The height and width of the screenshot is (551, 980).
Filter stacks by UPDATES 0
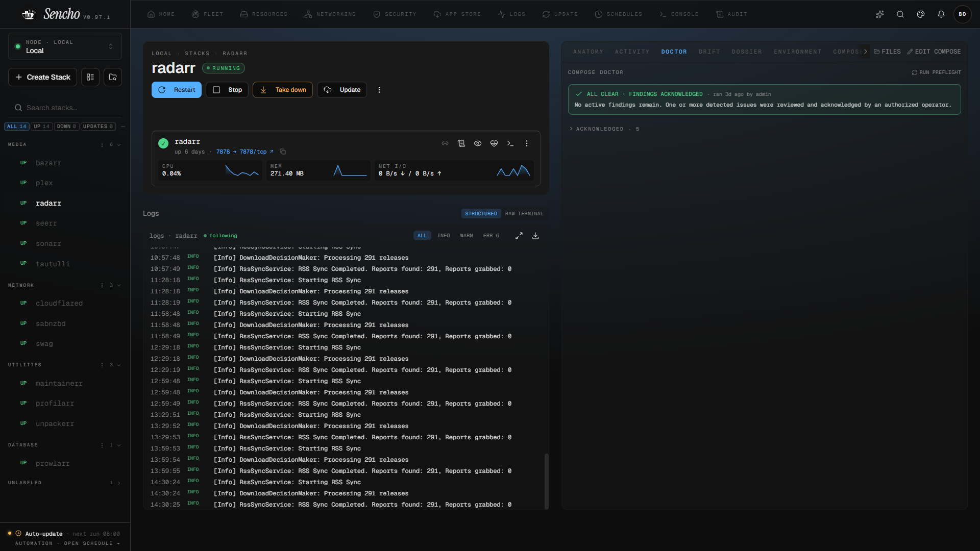point(98,127)
